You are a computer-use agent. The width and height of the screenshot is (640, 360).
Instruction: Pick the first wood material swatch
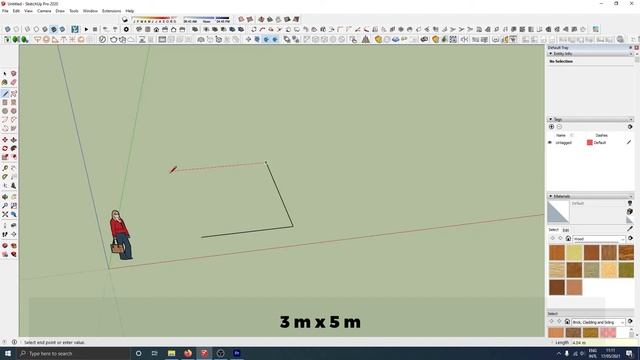[556, 253]
